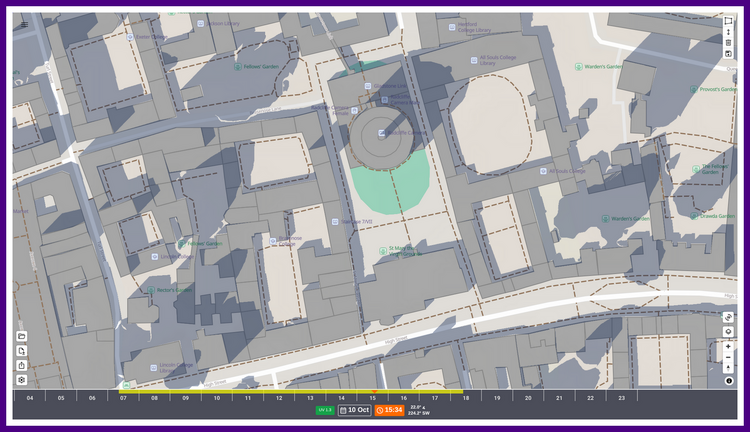Click the All Souls College marker

(x=543, y=171)
